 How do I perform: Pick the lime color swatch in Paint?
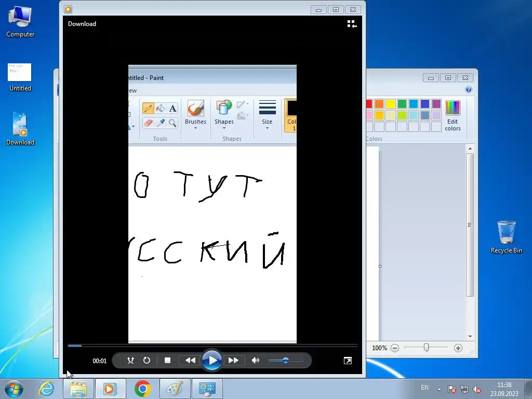point(402,115)
